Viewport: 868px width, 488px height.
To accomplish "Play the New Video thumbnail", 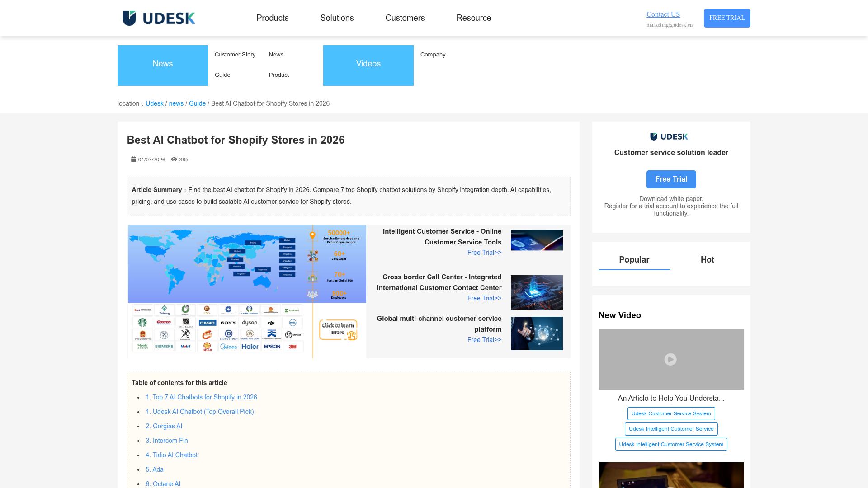I will [x=671, y=359].
